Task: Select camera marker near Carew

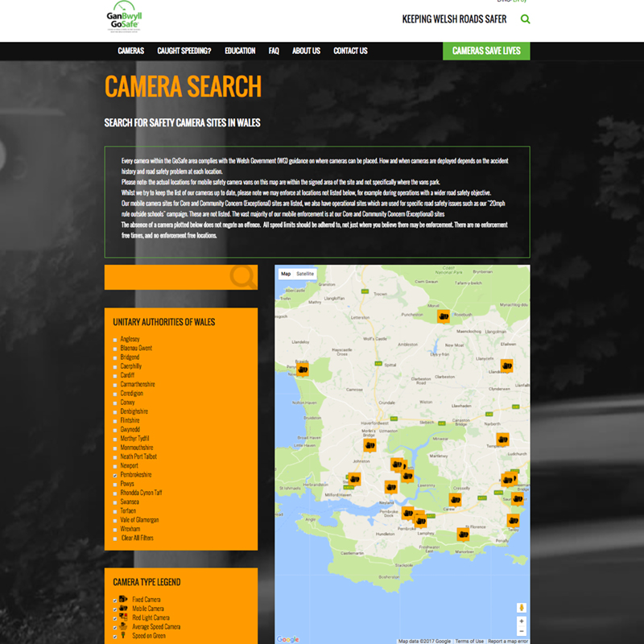Action: coord(455,500)
